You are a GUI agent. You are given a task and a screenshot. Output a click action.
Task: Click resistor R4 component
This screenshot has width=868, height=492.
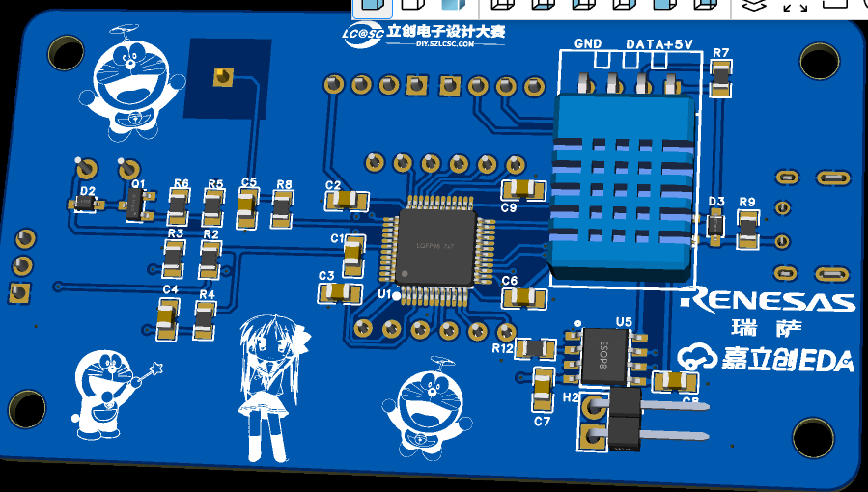coord(205,319)
